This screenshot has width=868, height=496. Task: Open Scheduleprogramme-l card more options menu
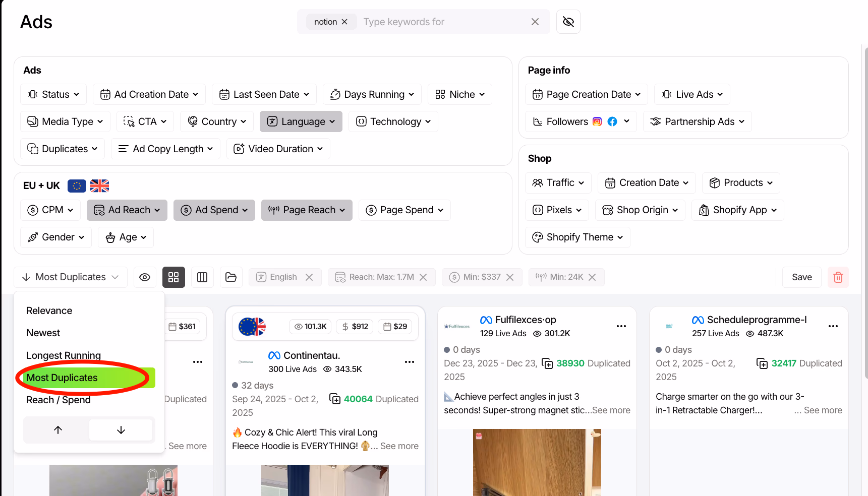[x=833, y=326]
